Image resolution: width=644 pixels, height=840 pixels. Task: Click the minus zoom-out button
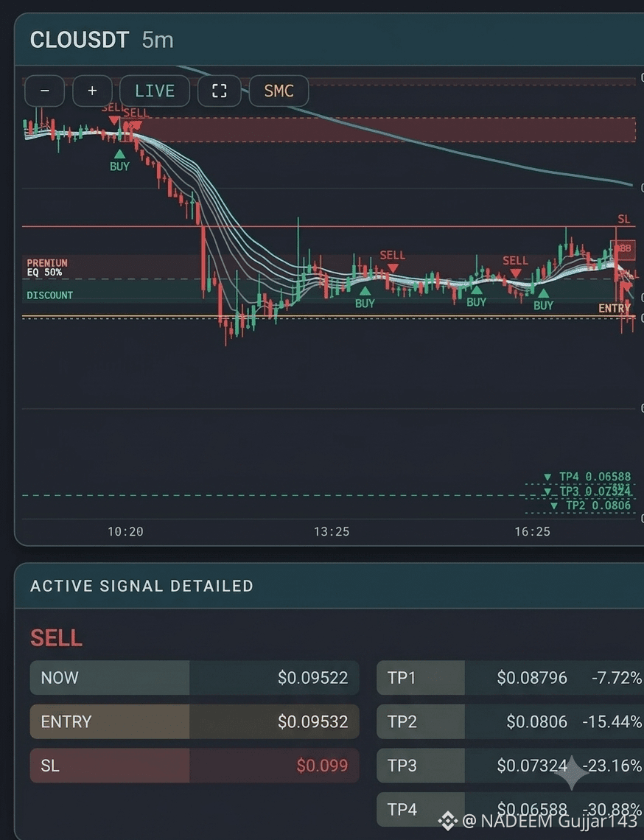pos(44,91)
